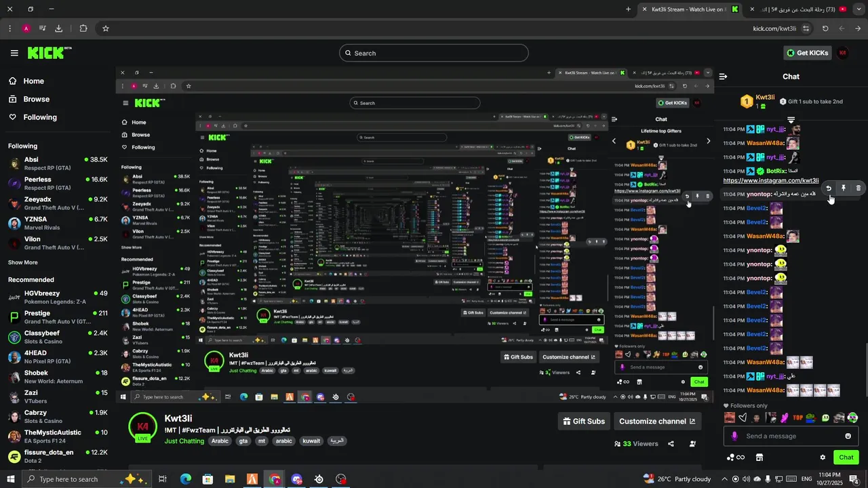The image size is (868, 488).
Task: Open HGVbreezy recommended channel
Action: pos(58,298)
